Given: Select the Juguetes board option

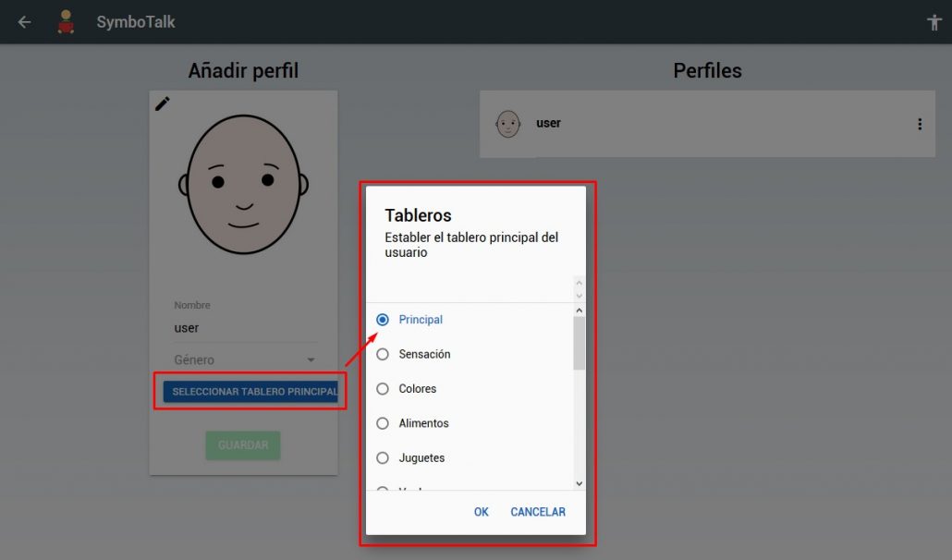Looking at the screenshot, I should 382,457.
